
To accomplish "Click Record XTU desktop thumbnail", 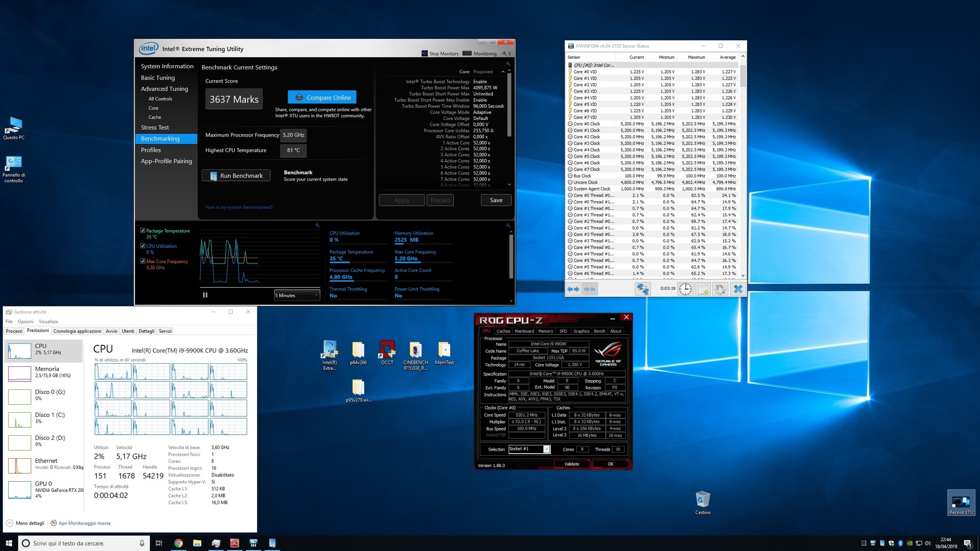I will tap(961, 503).
